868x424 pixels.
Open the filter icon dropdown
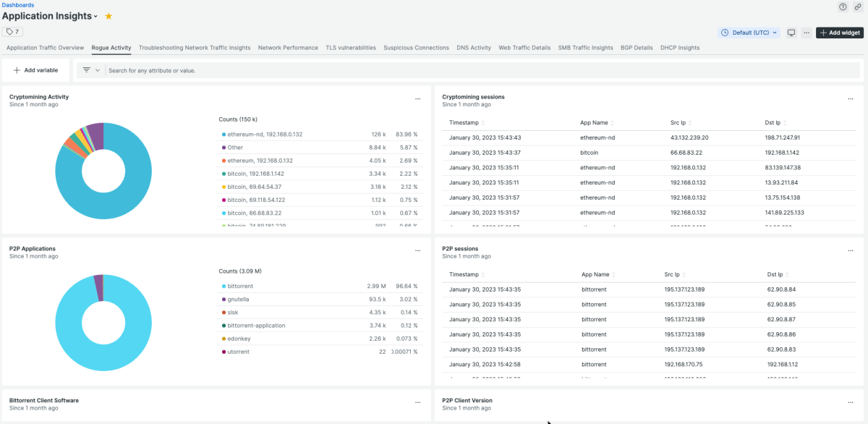point(90,70)
